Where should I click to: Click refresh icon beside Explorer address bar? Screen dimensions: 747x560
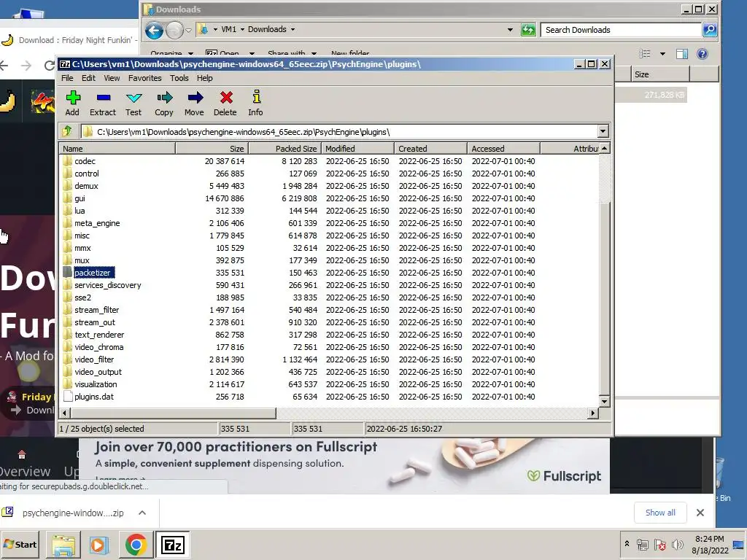click(528, 29)
